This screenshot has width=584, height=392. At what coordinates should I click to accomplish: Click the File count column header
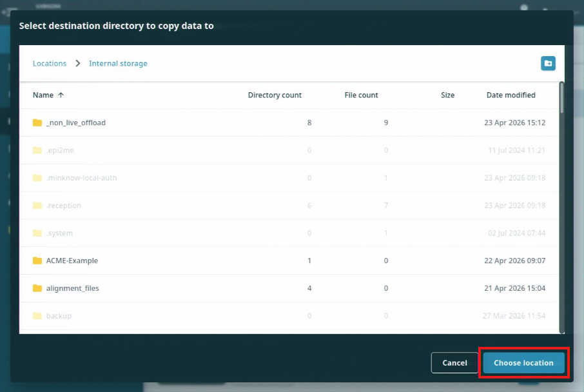(361, 95)
